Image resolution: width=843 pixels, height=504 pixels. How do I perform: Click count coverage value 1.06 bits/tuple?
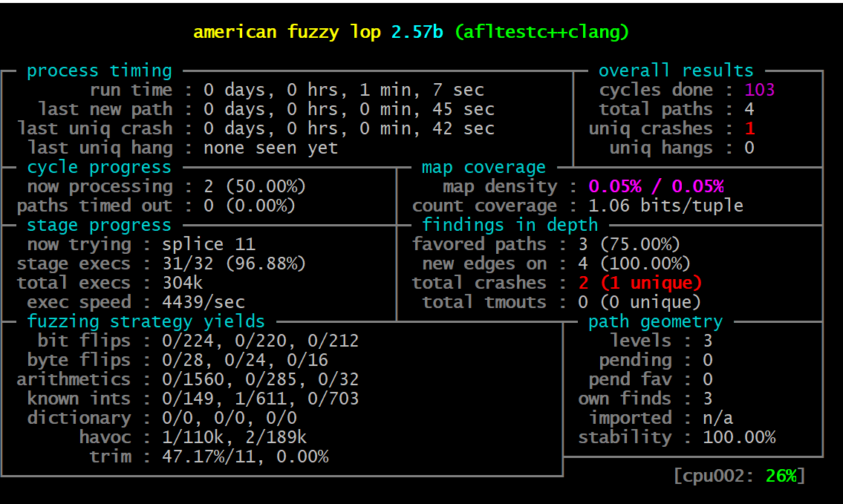(666, 206)
